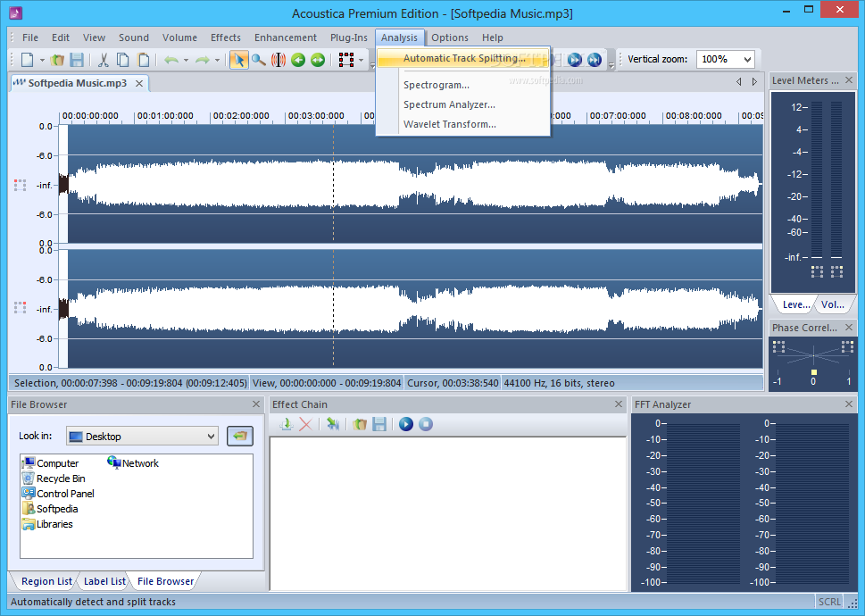Switch to the Label List tab

[x=104, y=581]
